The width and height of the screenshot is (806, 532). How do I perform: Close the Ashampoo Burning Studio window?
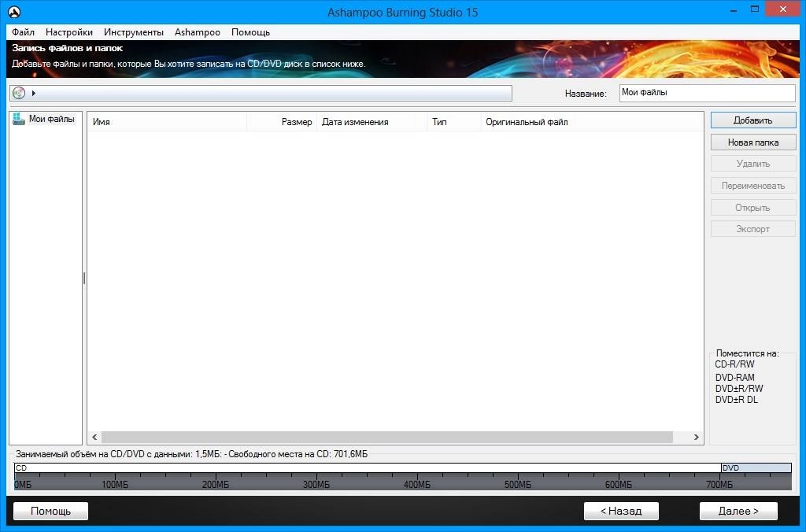point(782,9)
